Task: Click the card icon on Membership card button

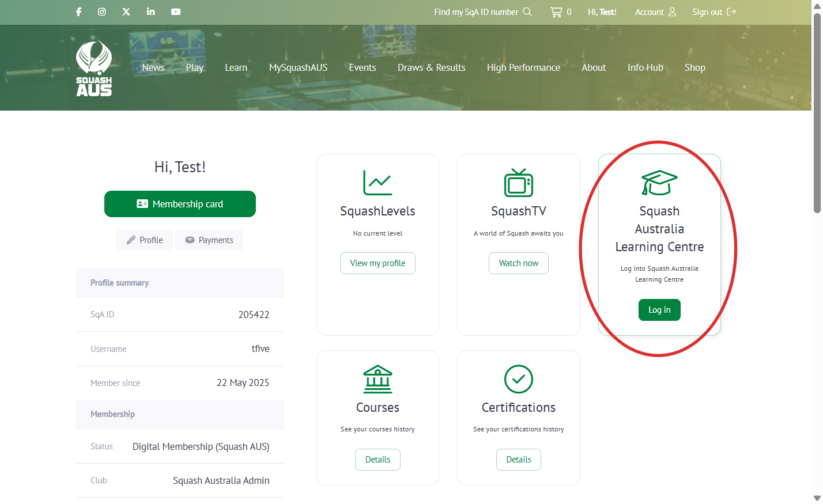Action: pyautogui.click(x=142, y=204)
